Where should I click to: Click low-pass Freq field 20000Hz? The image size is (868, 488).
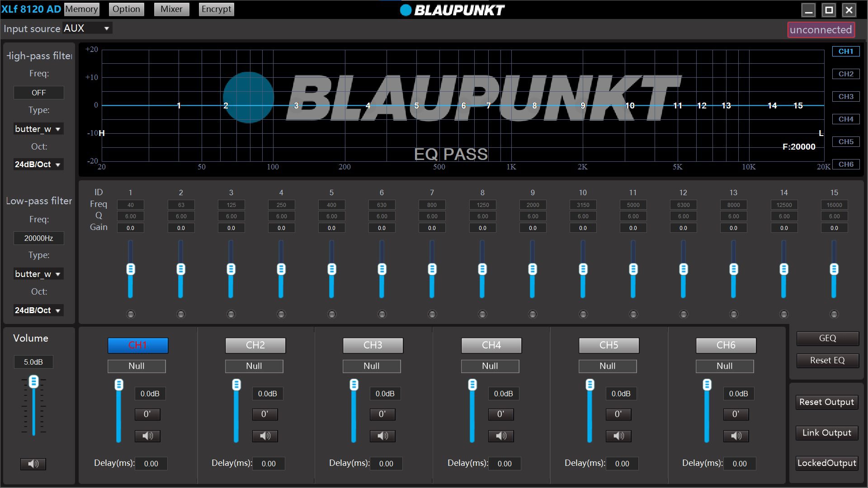38,238
